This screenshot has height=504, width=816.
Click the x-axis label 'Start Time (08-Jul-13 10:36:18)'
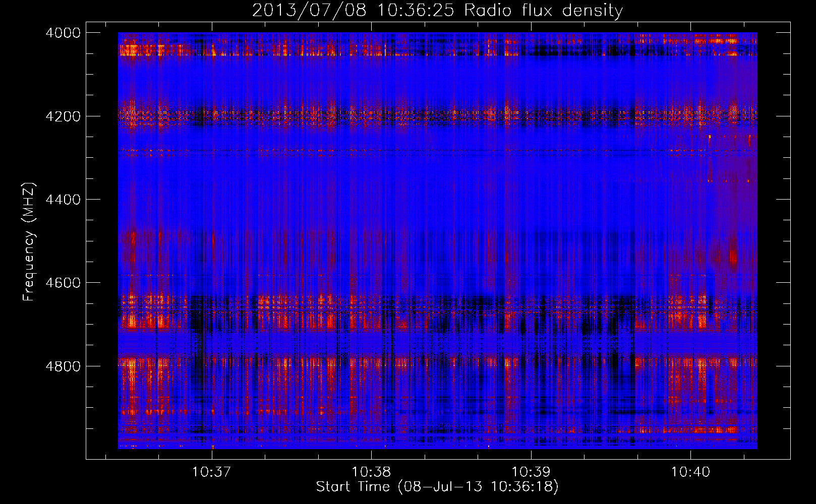coord(437,487)
